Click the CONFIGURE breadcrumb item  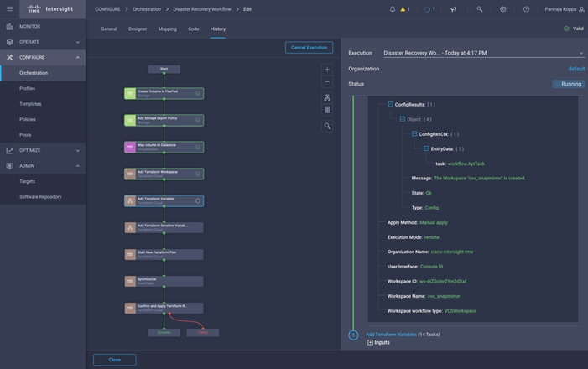(x=107, y=9)
